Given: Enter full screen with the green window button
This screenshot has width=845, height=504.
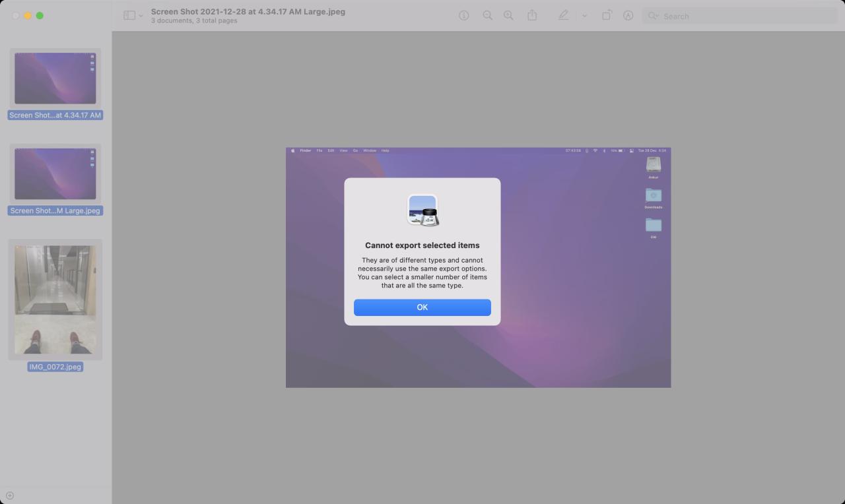Looking at the screenshot, I should pos(39,15).
